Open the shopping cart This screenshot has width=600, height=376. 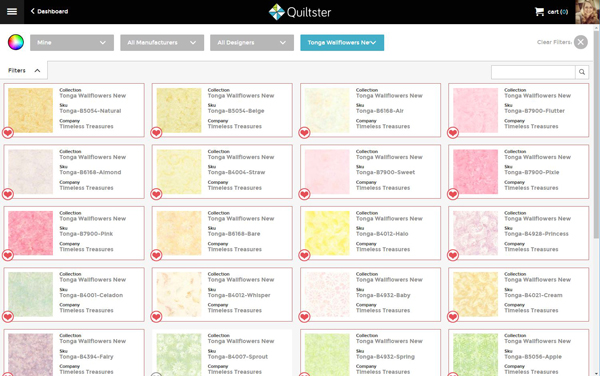(x=551, y=12)
